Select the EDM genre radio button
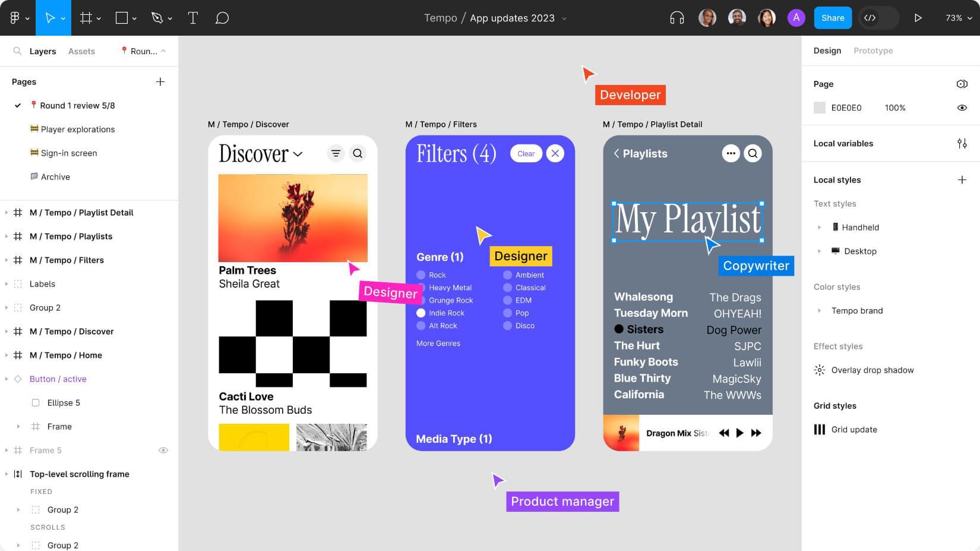 click(x=508, y=300)
